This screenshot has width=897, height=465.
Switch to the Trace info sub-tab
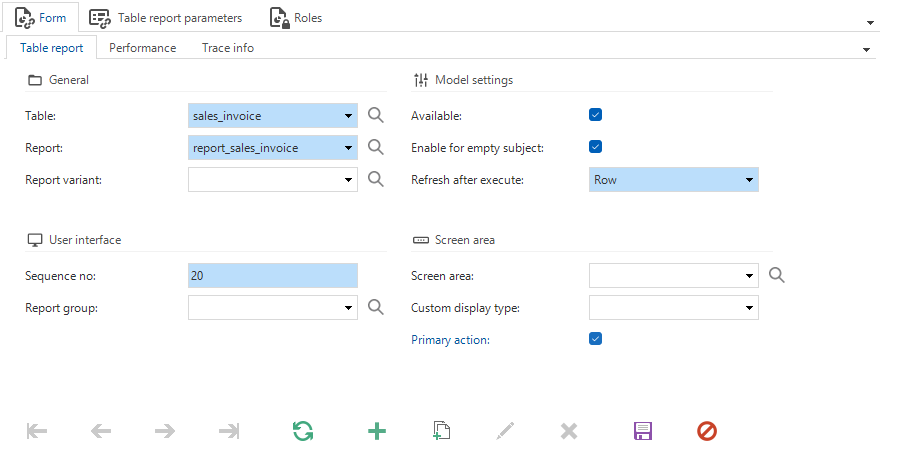tap(228, 48)
